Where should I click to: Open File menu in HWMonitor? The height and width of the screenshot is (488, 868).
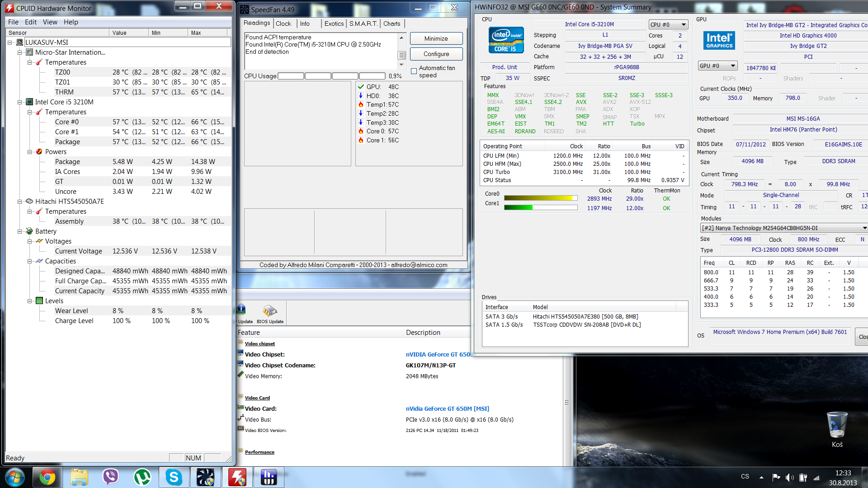click(14, 22)
